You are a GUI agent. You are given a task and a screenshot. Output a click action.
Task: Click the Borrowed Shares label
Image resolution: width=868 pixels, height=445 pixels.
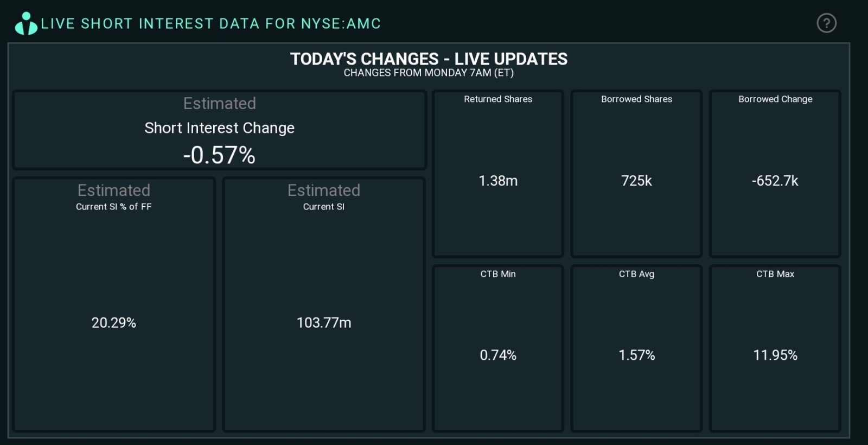636,99
